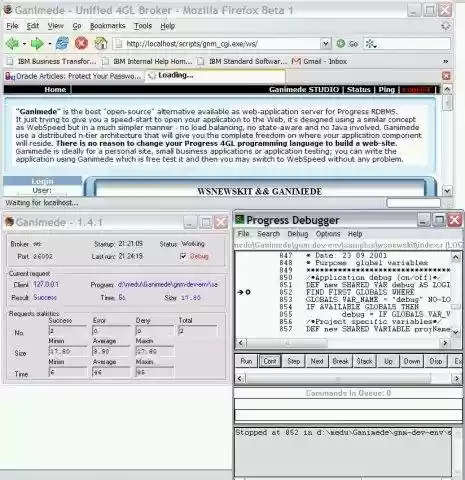This screenshot has height=480, width=465.
Task: Click the Run button in debugger
Action: (x=246, y=361)
